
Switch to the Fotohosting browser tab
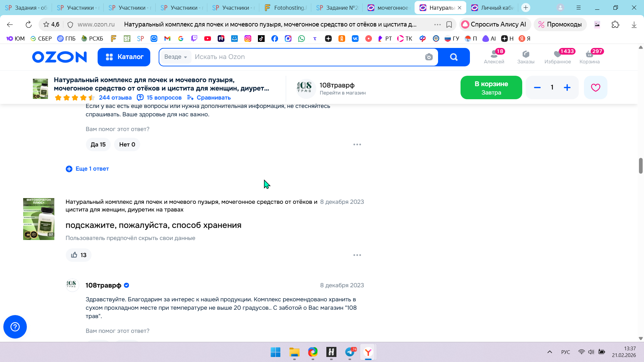285,8
